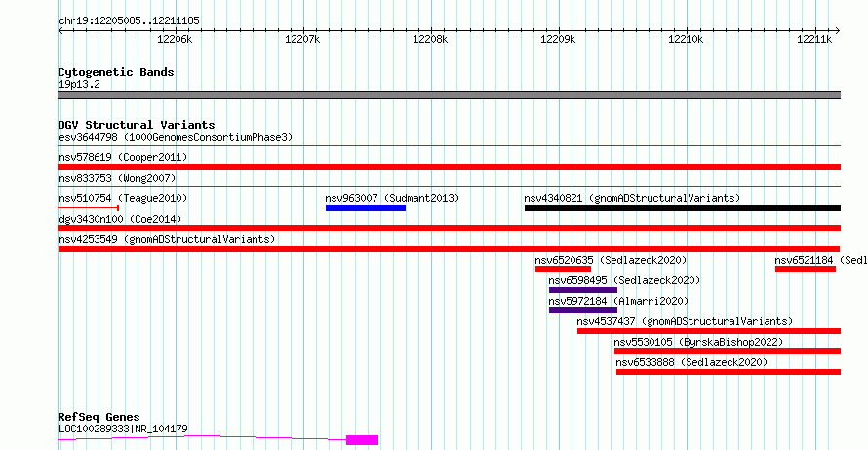868x450 pixels.
Task: Click the nsv833753 thin red line
Action: pos(450,187)
